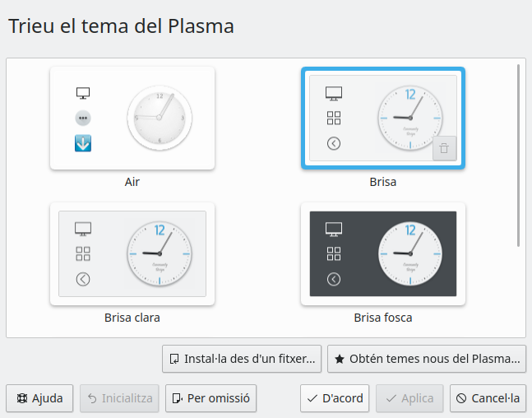Confirm with the D'acord button
Viewport: 532px width, 418px height.
coord(335,398)
